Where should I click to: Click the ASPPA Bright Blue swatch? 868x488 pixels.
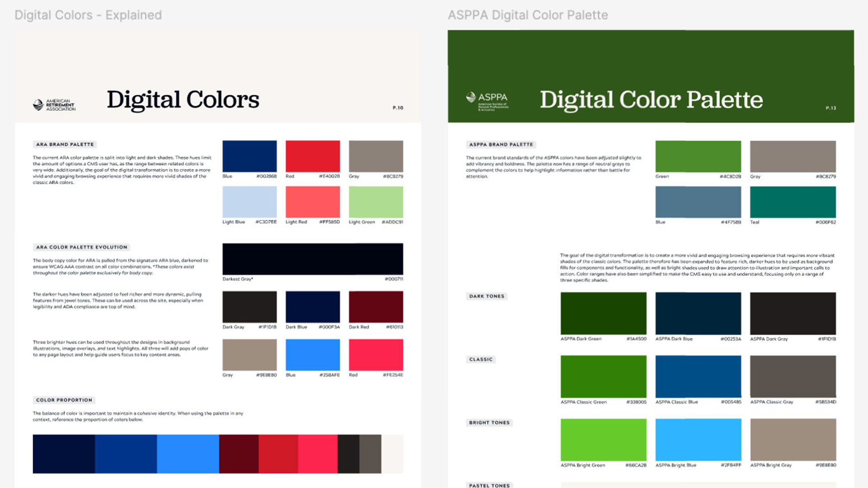point(698,440)
